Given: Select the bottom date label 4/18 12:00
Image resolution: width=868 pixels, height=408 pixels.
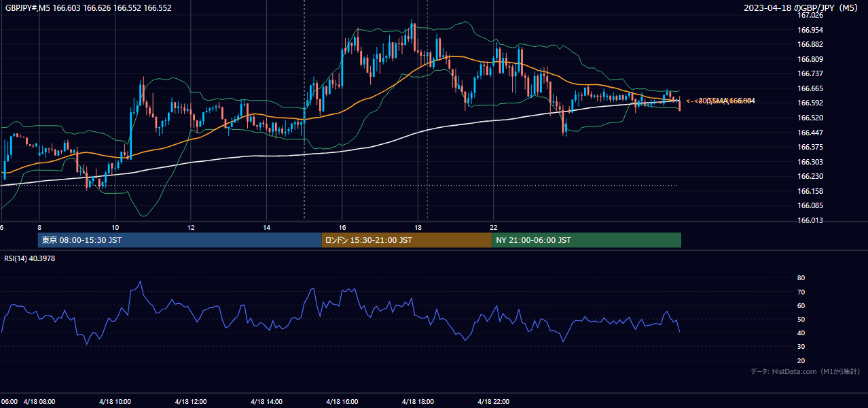Looking at the screenshot, I should [x=191, y=401].
